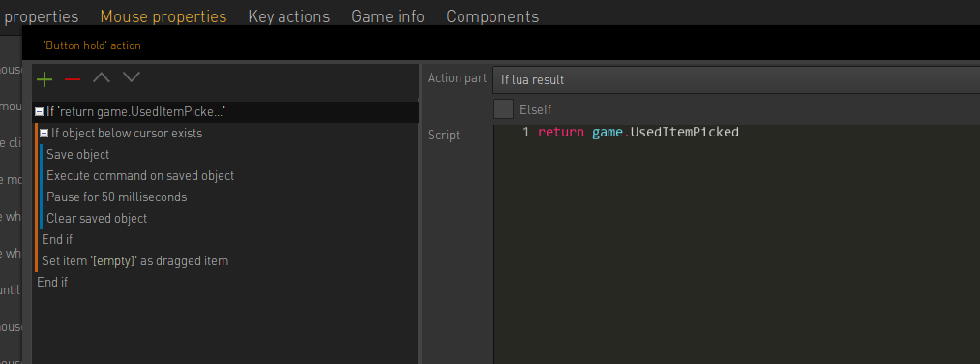Collapse 'If object below cursor exists' node
This screenshot has height=364, width=980.
click(44, 134)
